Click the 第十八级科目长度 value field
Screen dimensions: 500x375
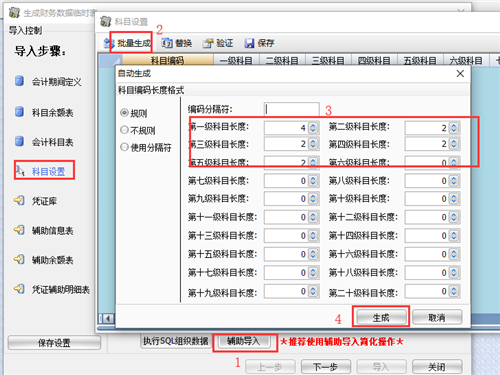427,273
